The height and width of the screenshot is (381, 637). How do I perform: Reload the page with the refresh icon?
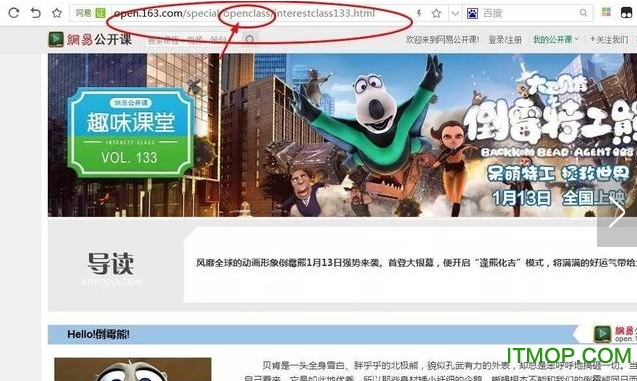14,13
